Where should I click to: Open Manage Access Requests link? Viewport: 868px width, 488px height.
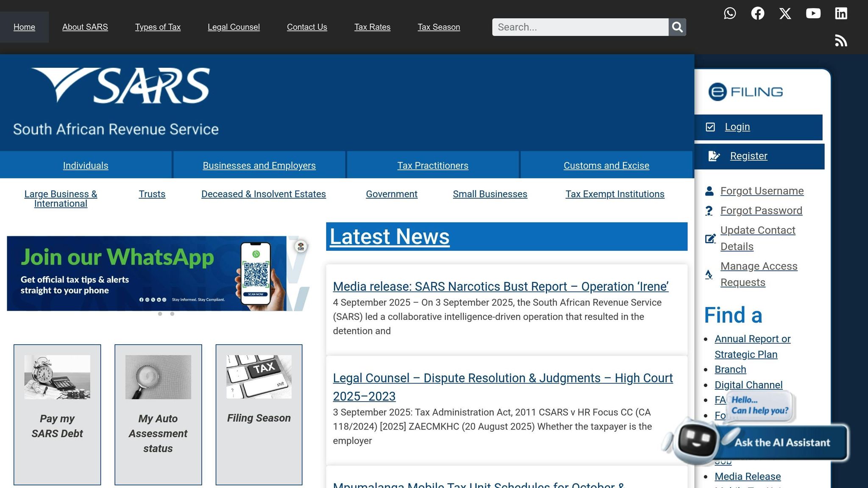pos(759,274)
